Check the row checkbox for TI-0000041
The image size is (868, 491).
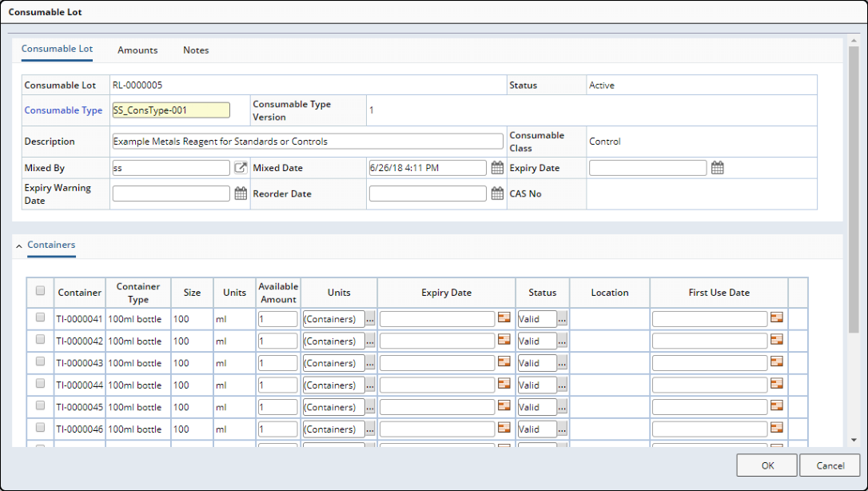click(40, 318)
